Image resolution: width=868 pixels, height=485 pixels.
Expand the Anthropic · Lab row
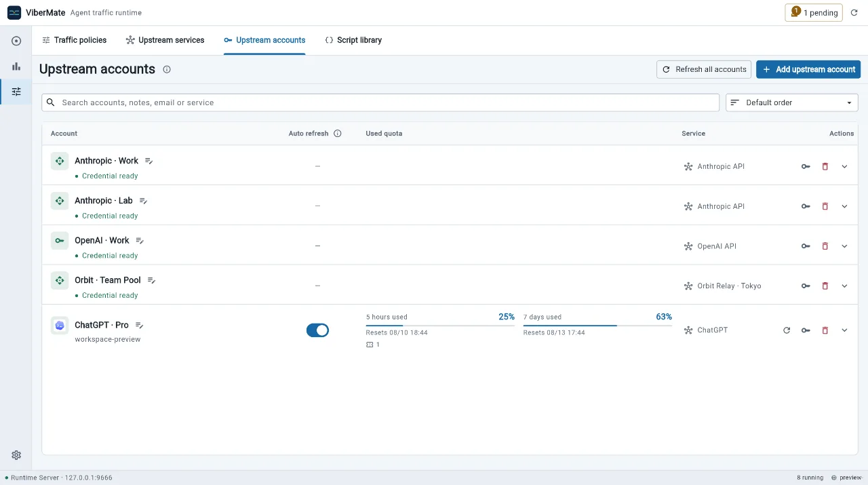coord(844,206)
